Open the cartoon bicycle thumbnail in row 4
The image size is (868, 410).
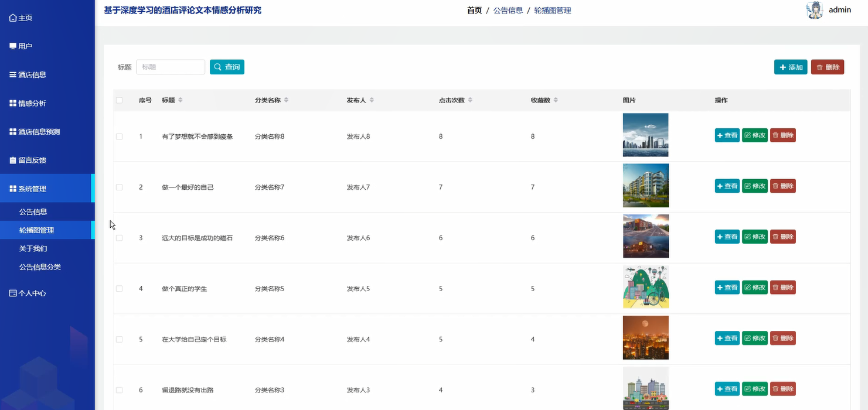tap(645, 287)
